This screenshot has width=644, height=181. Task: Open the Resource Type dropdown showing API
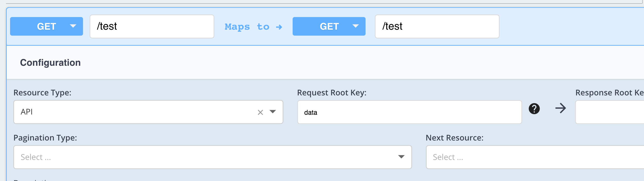tap(134, 112)
